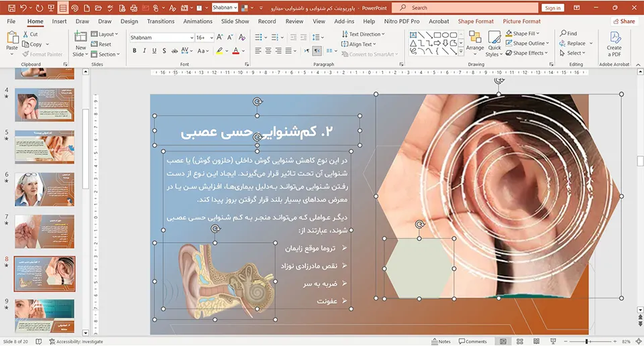Apply text shadow S

coord(164,51)
